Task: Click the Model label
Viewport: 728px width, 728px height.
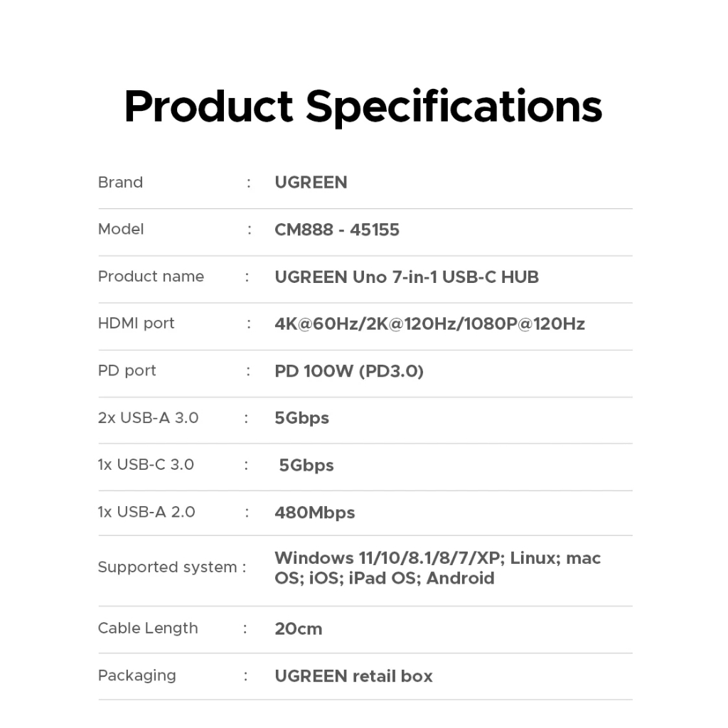Action: tap(121, 230)
